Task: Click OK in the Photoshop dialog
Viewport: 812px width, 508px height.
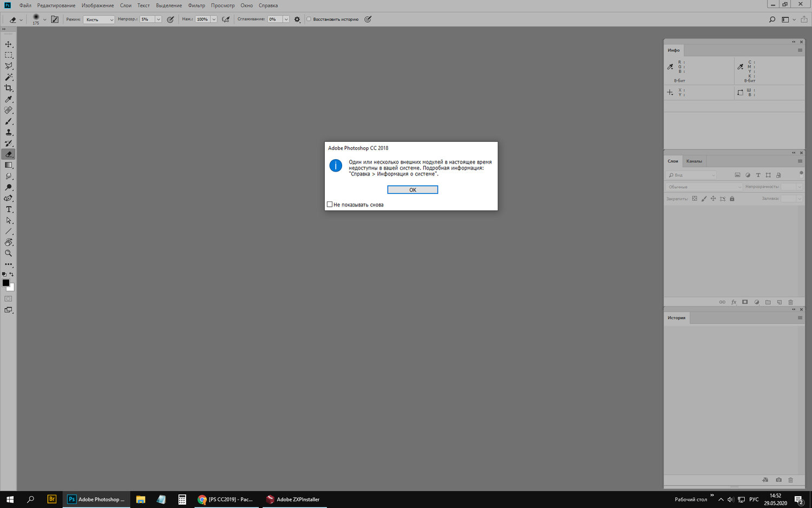Action: coord(412,190)
